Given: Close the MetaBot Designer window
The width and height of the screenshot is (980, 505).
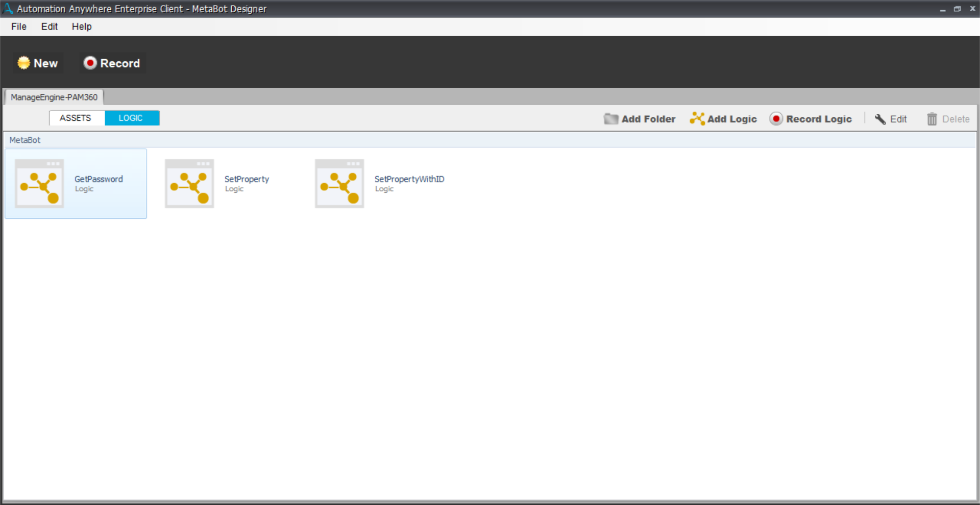Looking at the screenshot, I should [x=972, y=9].
